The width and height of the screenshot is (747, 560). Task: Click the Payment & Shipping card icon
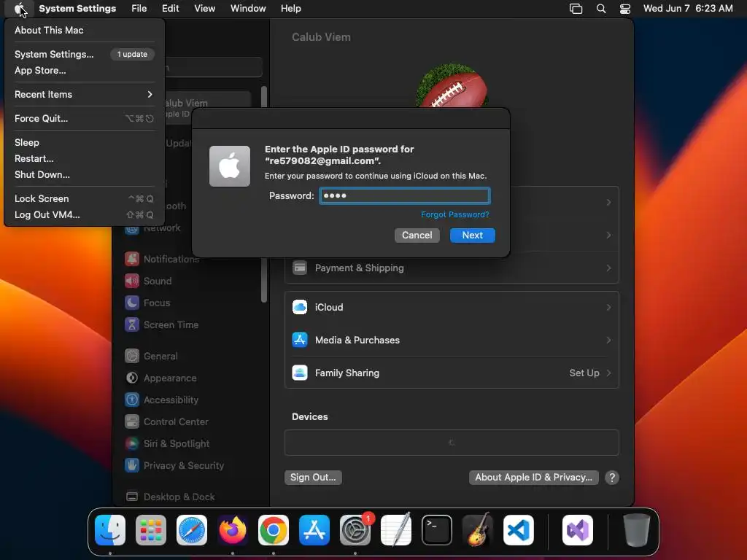point(300,268)
